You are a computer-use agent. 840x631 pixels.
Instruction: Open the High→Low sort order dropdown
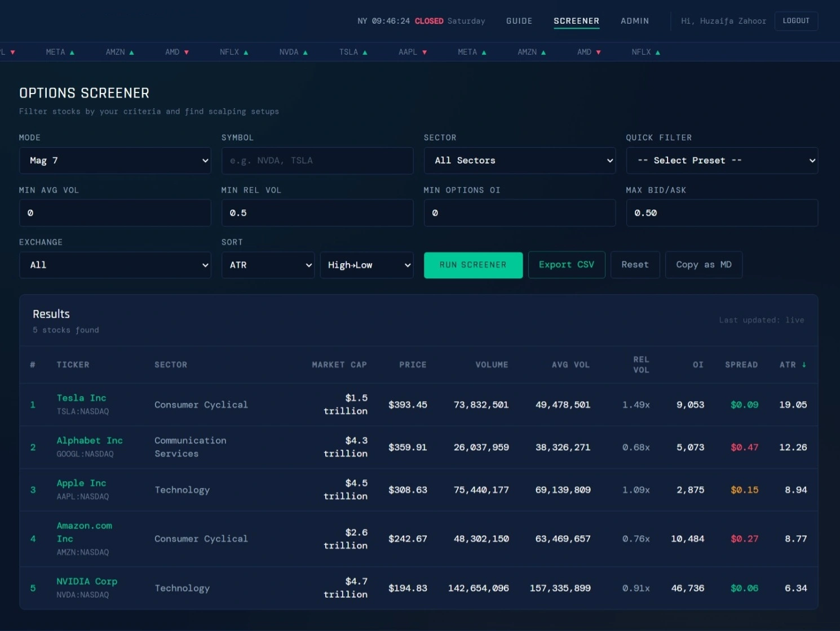point(366,265)
